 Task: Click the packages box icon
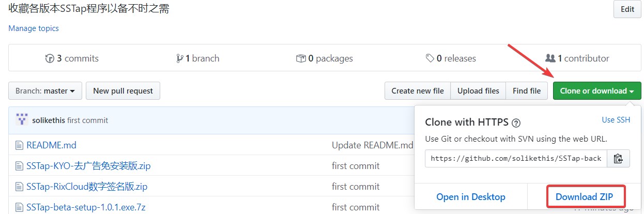tap(300, 58)
